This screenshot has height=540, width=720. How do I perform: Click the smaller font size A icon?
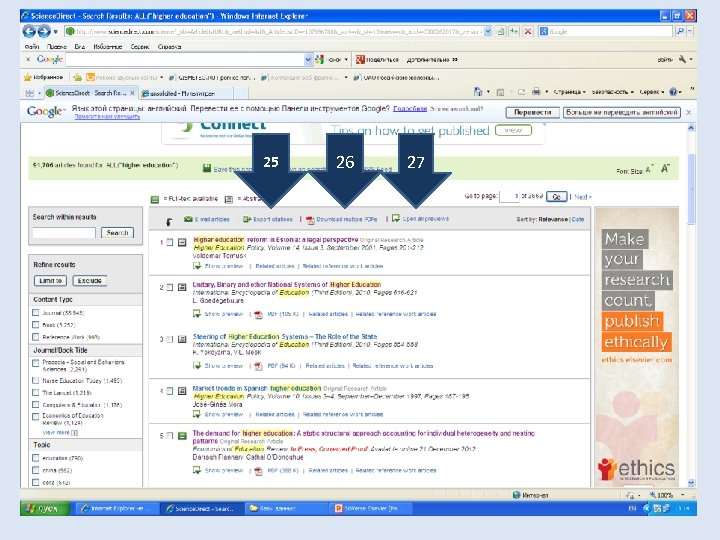[x=649, y=169]
